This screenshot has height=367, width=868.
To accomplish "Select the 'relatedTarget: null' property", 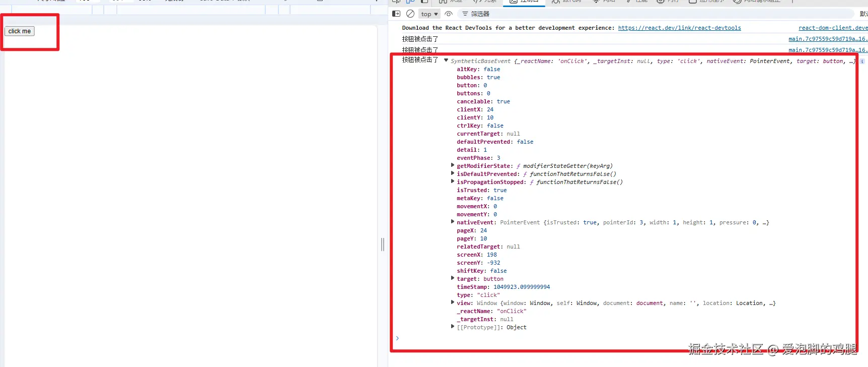I will 488,247.
